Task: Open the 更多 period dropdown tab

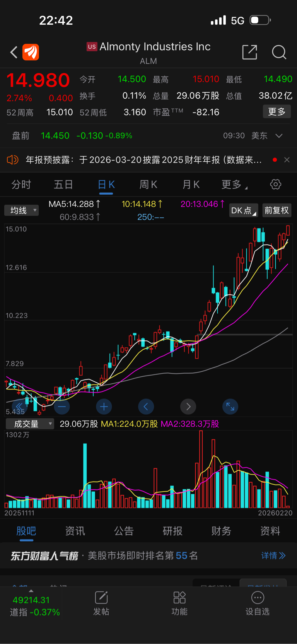Action: 234,184
